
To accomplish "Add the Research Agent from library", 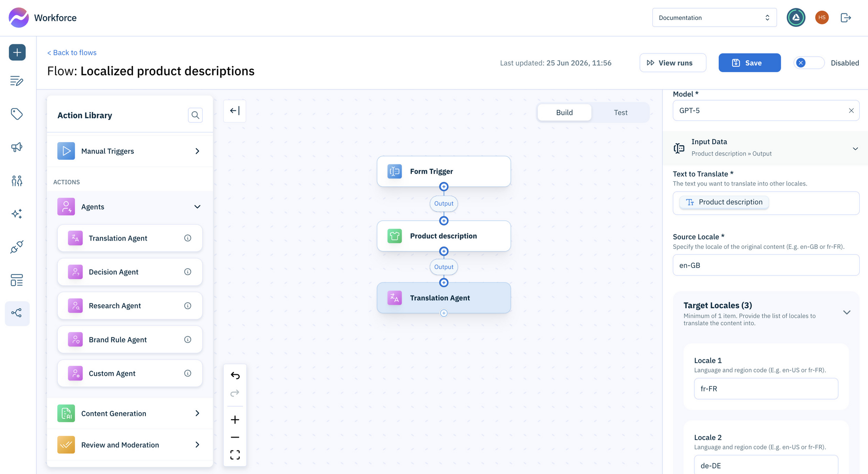I will pyautogui.click(x=130, y=306).
